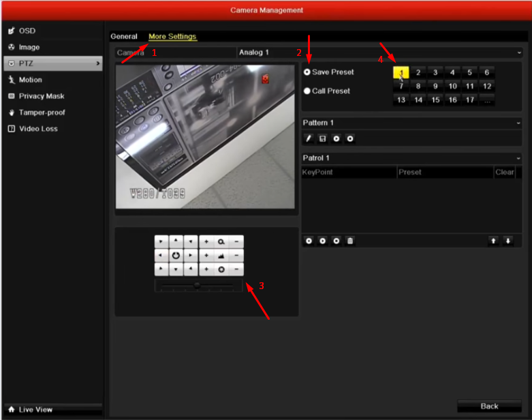
Task: Click the PTZ auto-scan center button
Action: pos(176,256)
